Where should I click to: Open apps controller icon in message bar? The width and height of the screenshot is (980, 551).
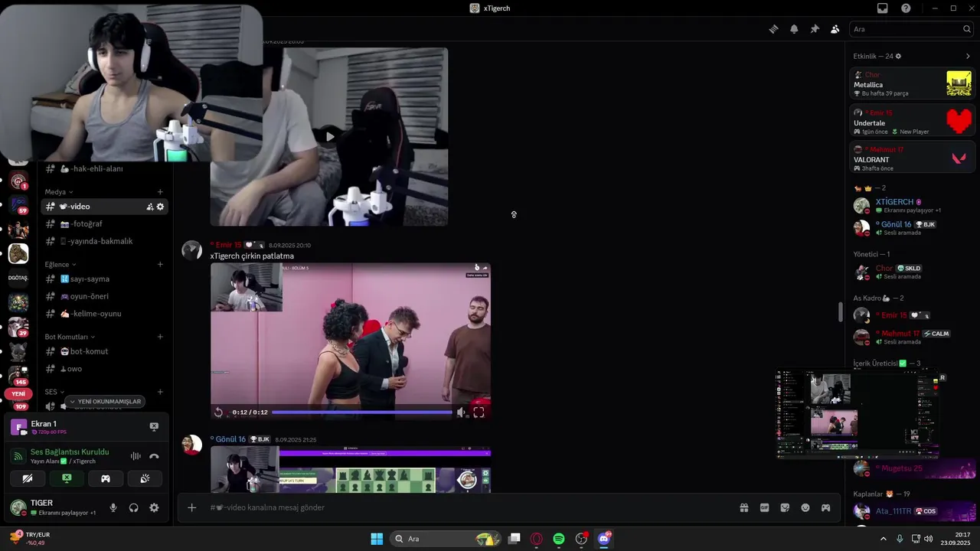tap(826, 507)
